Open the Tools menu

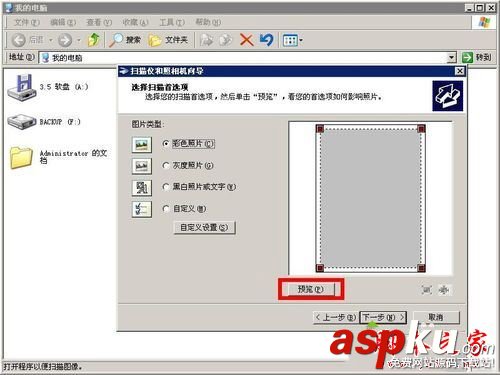[x=172, y=22]
